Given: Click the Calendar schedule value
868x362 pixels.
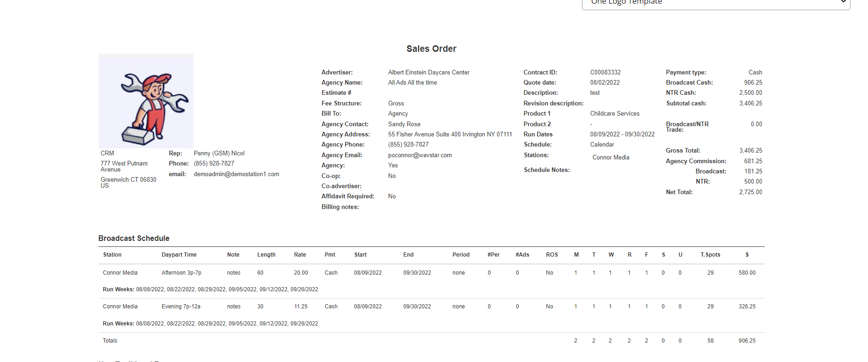Looking at the screenshot, I should coord(602,145).
